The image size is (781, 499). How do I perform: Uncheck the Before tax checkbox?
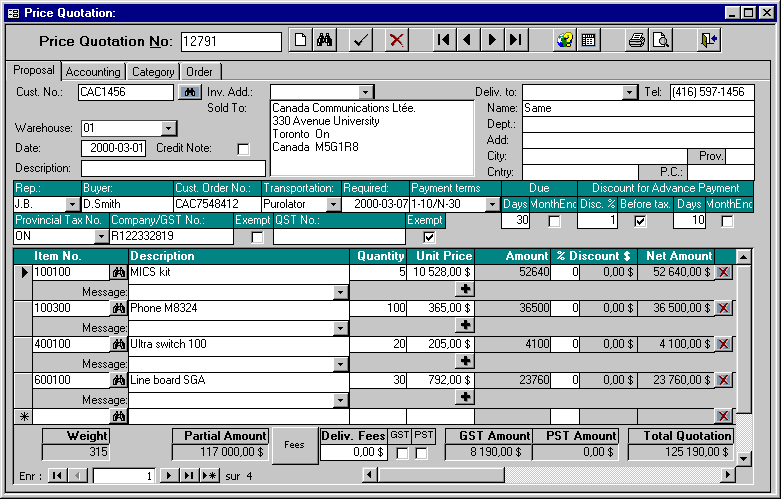[x=640, y=221]
